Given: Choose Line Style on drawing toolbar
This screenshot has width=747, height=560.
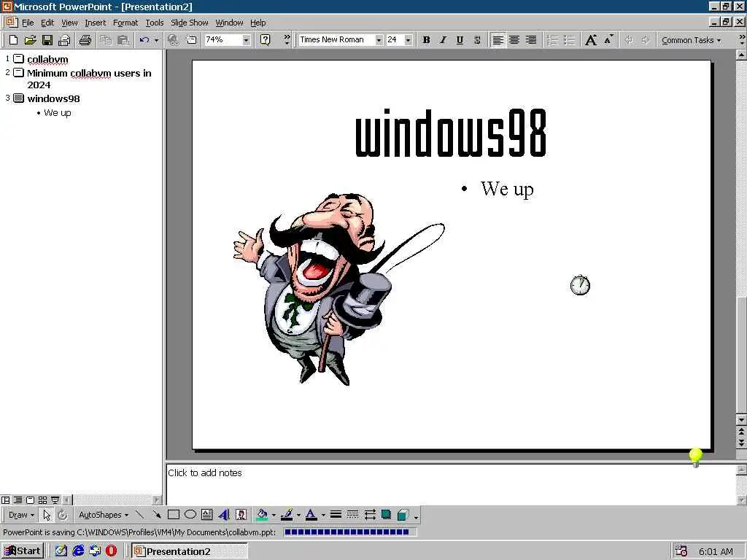Looking at the screenshot, I should click(336, 515).
